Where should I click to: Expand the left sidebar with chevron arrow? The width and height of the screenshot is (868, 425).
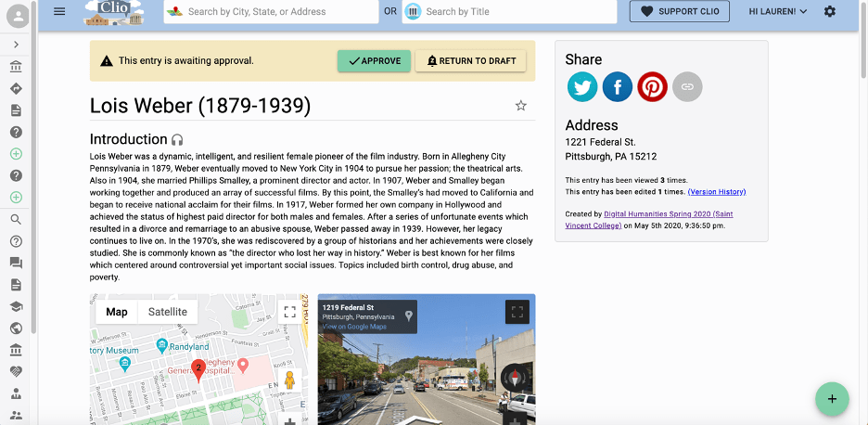tap(17, 45)
